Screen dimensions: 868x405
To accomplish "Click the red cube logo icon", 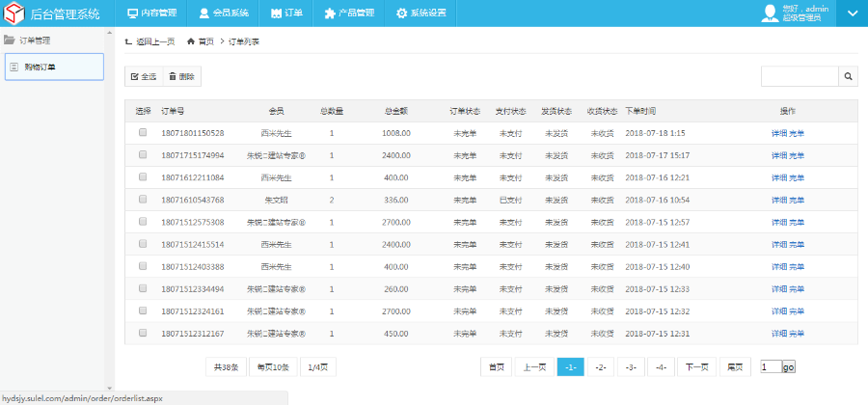I will (x=15, y=13).
